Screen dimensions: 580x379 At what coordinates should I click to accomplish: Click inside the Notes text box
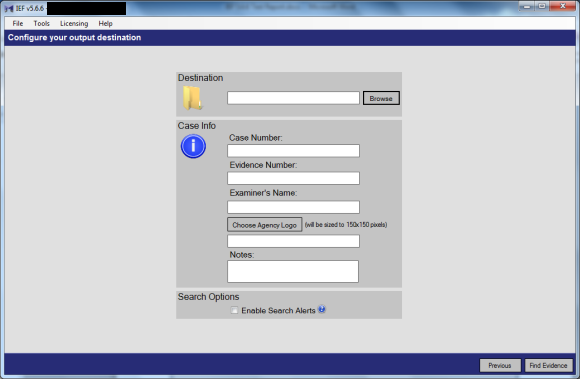point(293,271)
